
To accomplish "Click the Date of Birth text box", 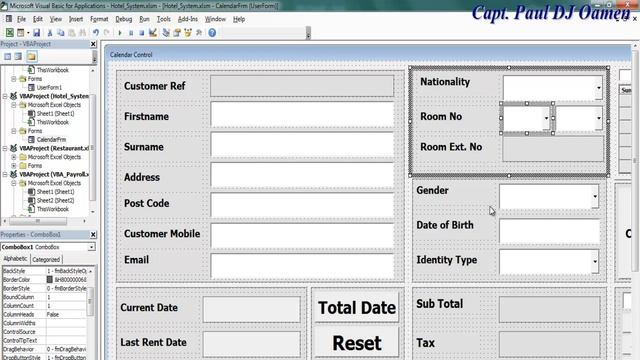I will 549,231.
